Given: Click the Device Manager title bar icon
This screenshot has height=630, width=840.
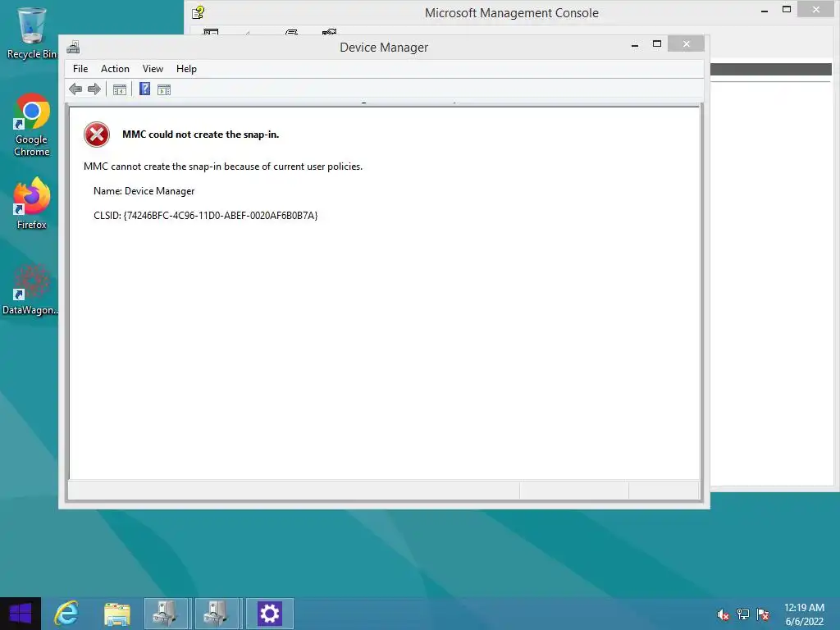Looking at the screenshot, I should [x=73, y=47].
